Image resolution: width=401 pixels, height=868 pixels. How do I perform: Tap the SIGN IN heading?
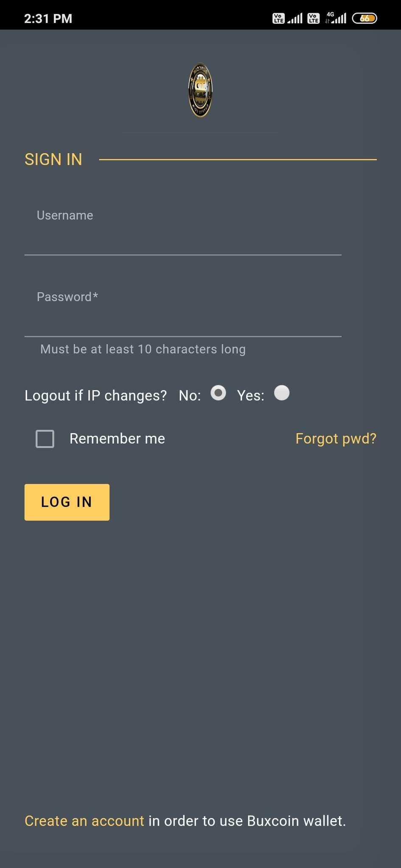[53, 159]
